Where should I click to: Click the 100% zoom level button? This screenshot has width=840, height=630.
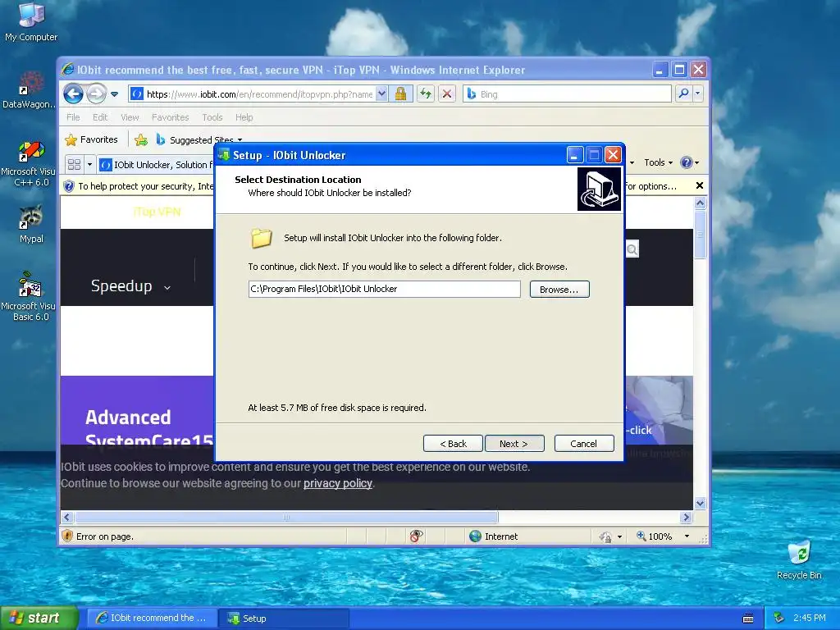tap(654, 536)
